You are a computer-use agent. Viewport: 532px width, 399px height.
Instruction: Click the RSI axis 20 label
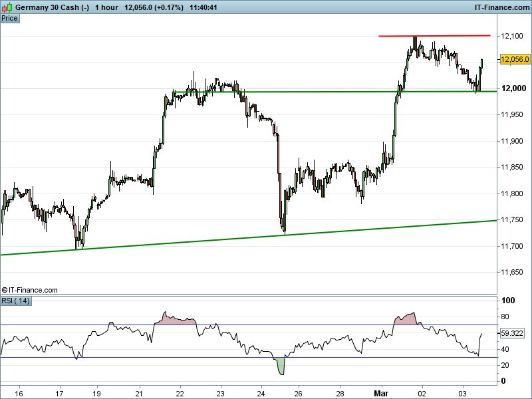[x=505, y=365]
